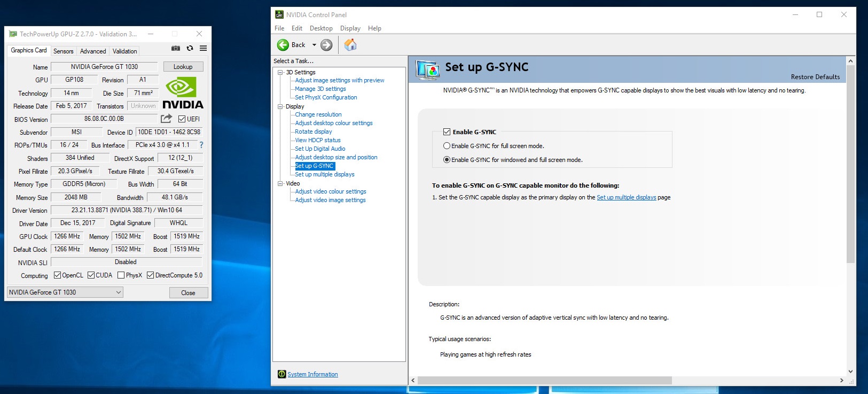868x394 pixels.
Task: Click the green Back arrow icon
Action: pyautogui.click(x=283, y=45)
